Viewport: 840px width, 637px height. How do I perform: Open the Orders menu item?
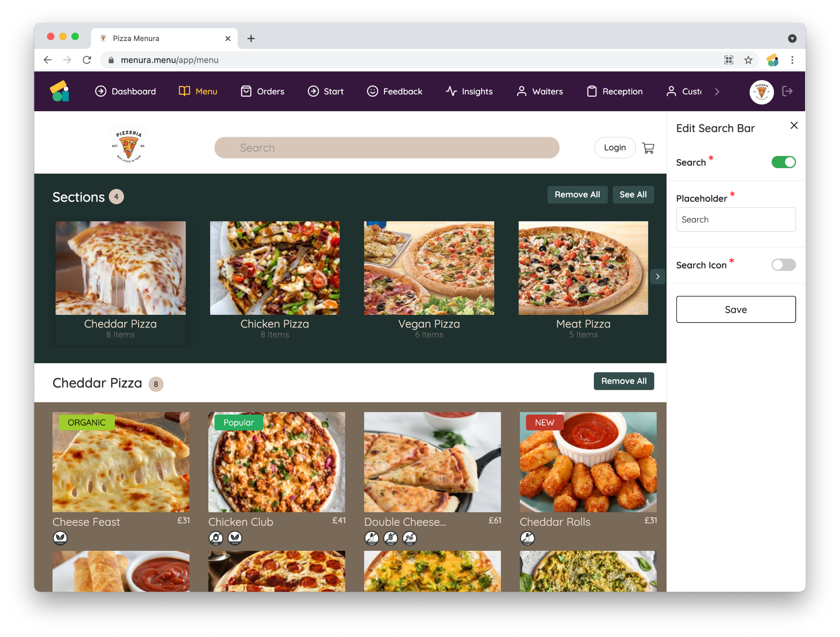(262, 92)
